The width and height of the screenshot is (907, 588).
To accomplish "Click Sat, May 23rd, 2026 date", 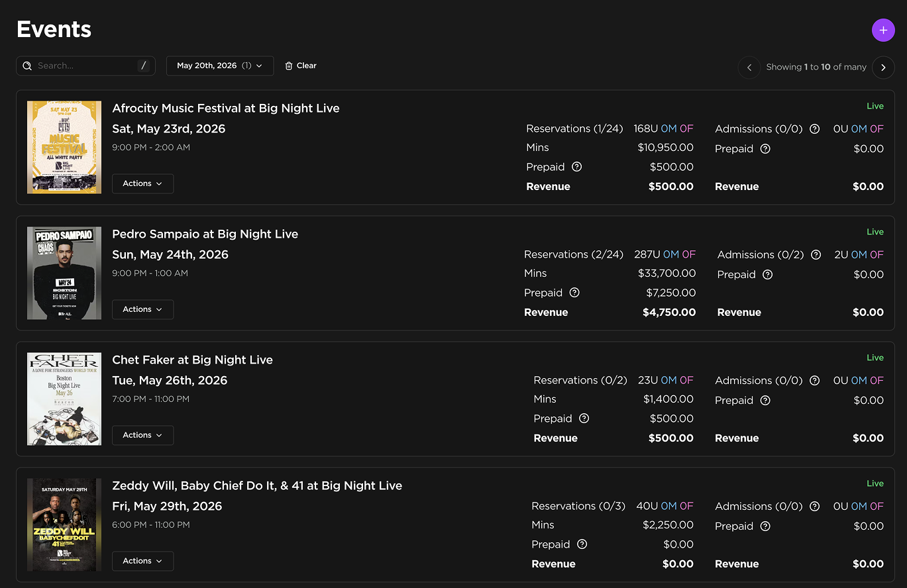I will click(x=169, y=128).
